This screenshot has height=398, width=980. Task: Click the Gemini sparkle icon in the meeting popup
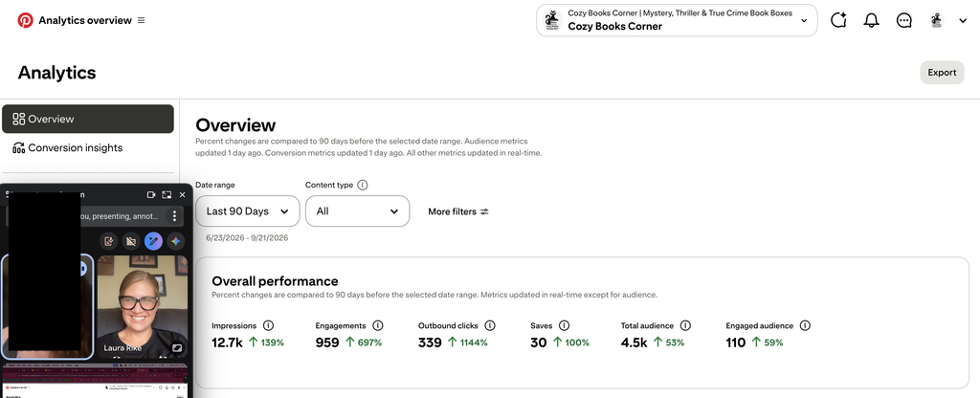(176, 241)
